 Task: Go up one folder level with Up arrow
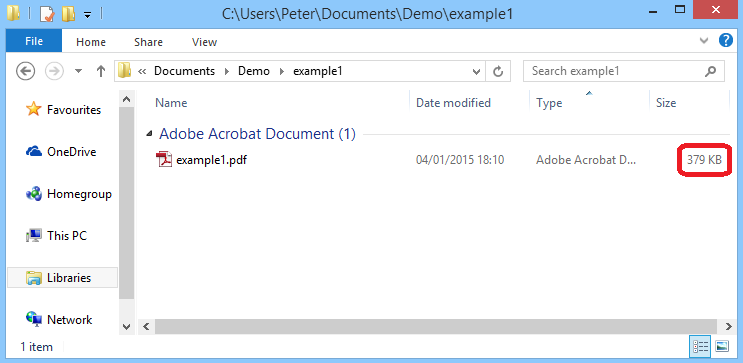coord(100,72)
